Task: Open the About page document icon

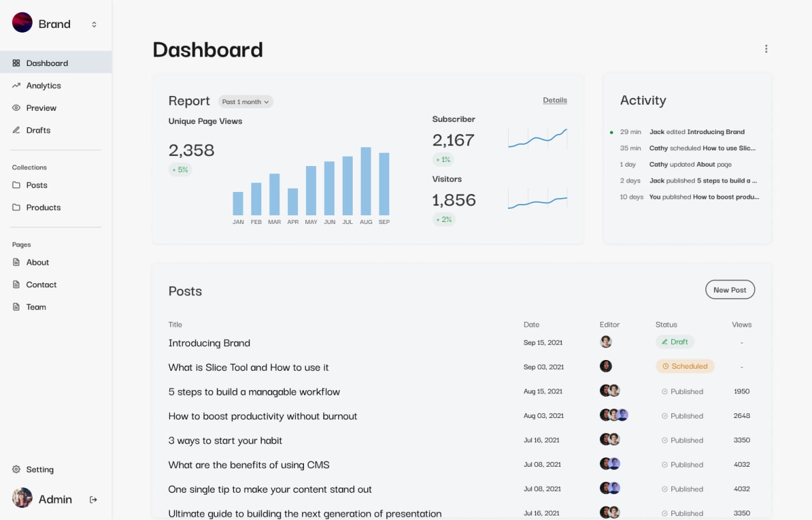Action: [15, 262]
